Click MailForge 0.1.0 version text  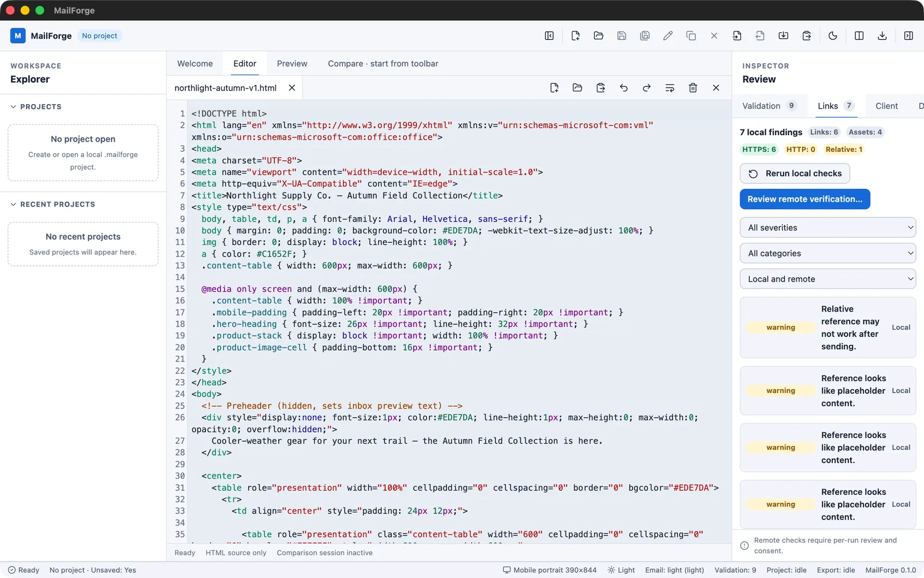tap(890, 570)
